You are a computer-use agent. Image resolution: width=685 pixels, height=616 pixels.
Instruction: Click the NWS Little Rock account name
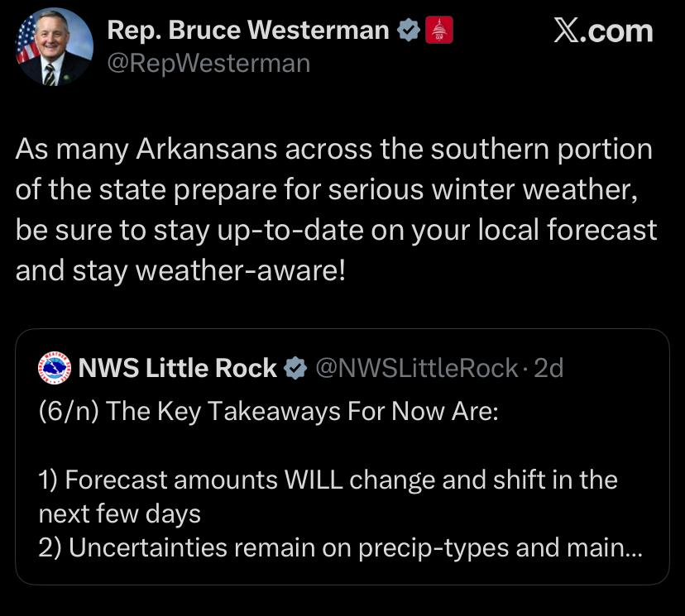[177, 368]
